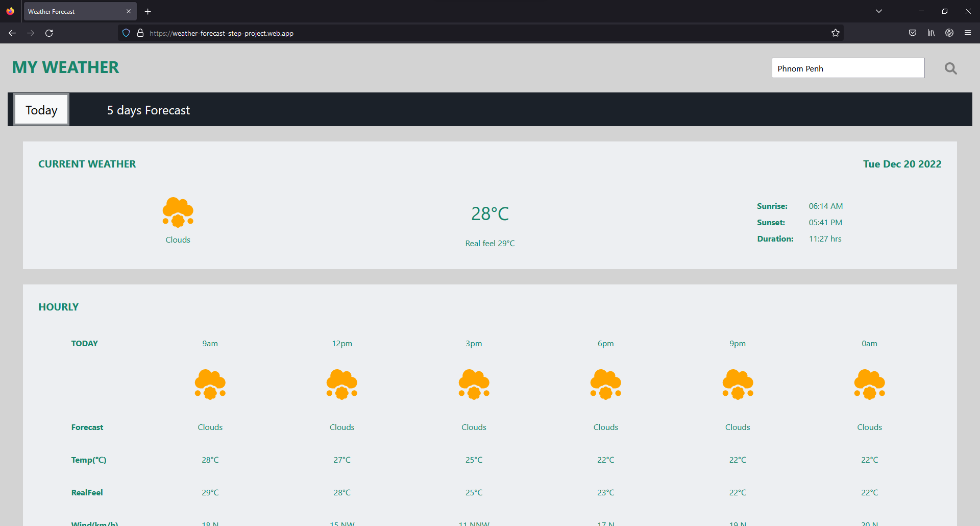The image size is (980, 526).
Task: Click the tracking protection shield icon
Action: click(126, 33)
